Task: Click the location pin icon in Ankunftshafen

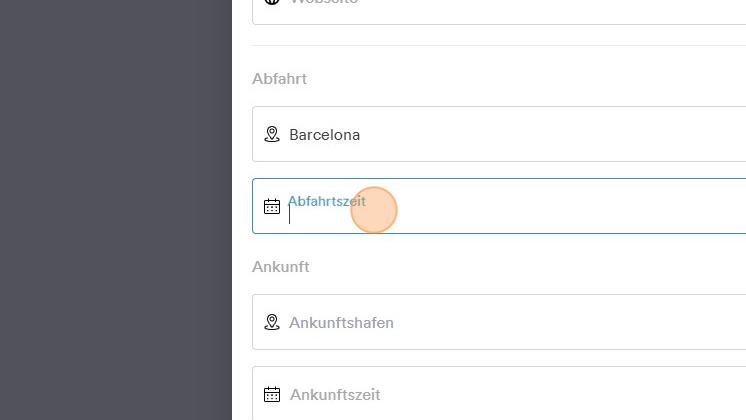Action: click(x=272, y=322)
